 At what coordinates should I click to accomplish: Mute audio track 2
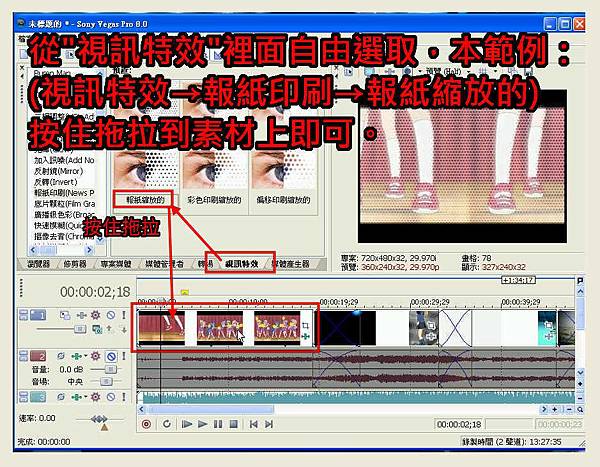pyautogui.click(x=111, y=356)
